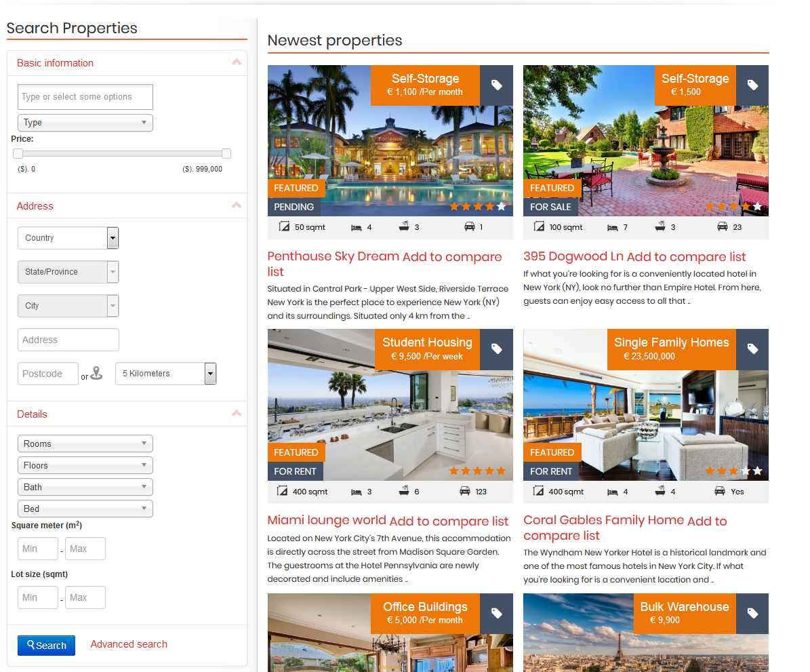Click the tag icon on the Penthouse Sky Dream listing
Screen dimensions: 810x672
click(496, 85)
